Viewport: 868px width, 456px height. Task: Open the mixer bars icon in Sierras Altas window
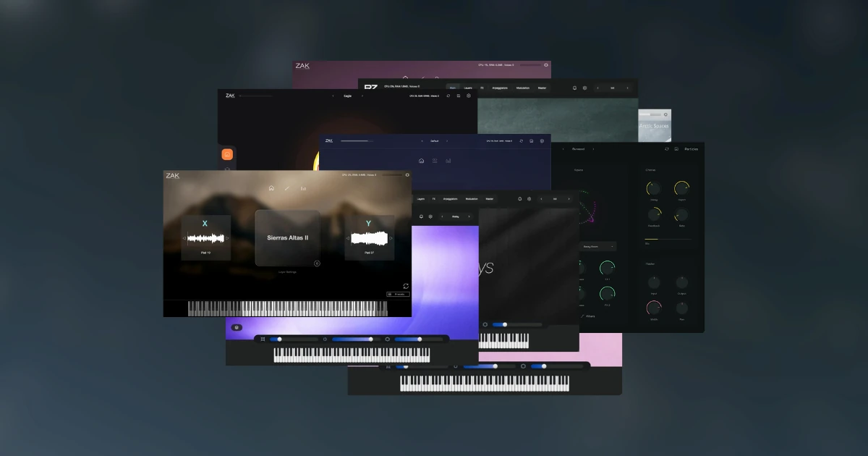tap(303, 188)
